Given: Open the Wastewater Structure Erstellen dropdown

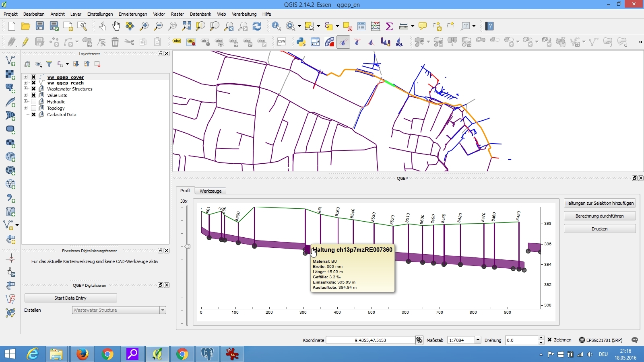Looking at the screenshot, I should (163, 310).
